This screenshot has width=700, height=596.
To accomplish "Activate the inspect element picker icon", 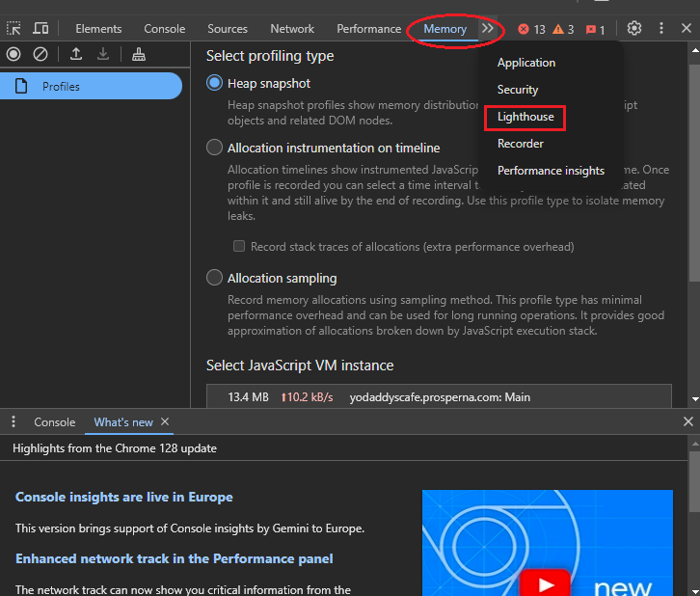I will 13,29.
